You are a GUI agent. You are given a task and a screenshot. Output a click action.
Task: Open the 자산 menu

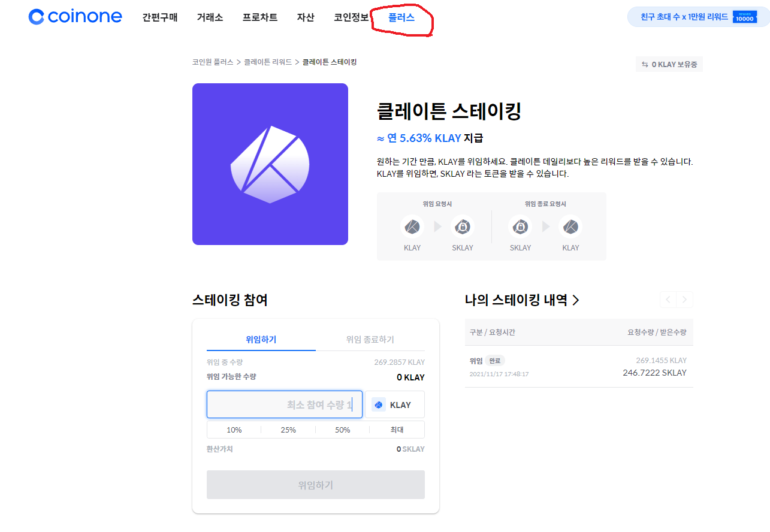click(306, 17)
